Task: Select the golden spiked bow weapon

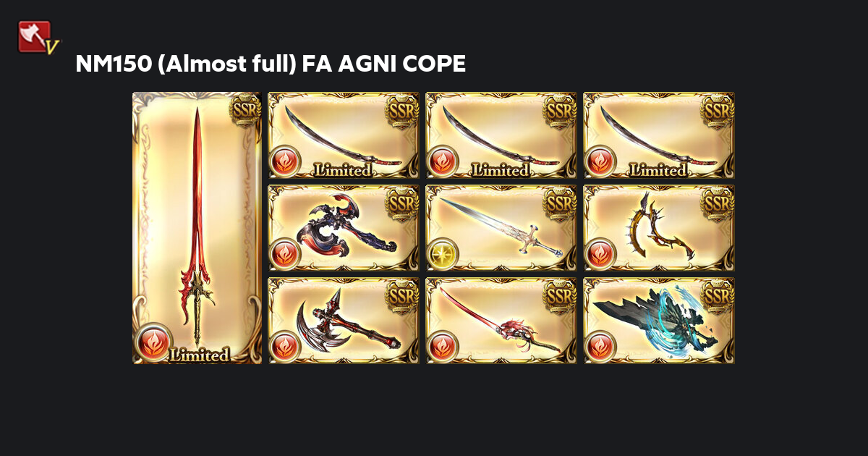Action: pyautogui.click(x=659, y=228)
